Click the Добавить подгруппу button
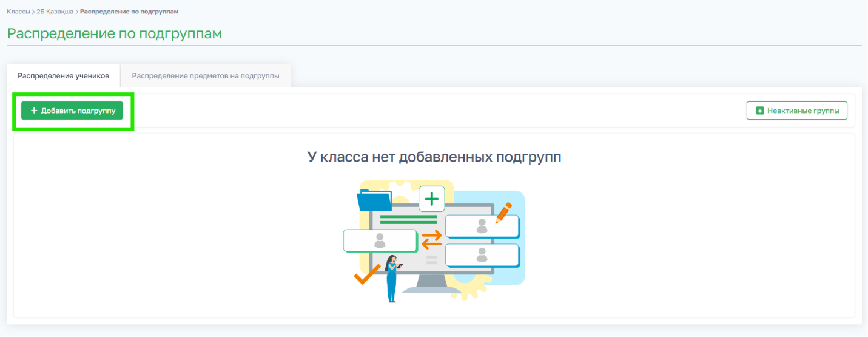Viewport: 868px width, 337px height. [x=72, y=111]
